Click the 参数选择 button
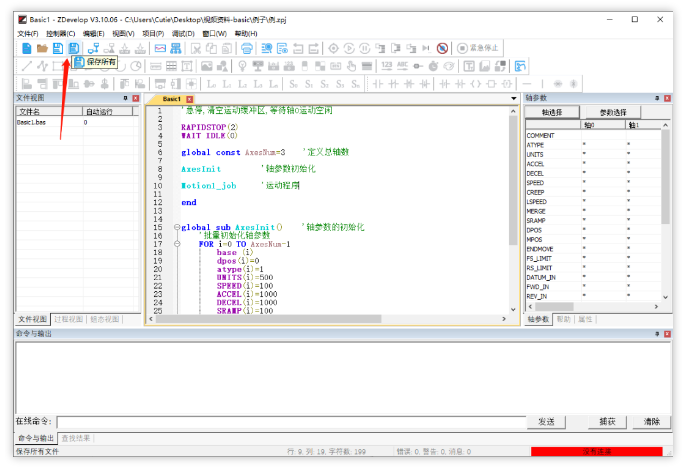695x472 pixels. (x=613, y=112)
